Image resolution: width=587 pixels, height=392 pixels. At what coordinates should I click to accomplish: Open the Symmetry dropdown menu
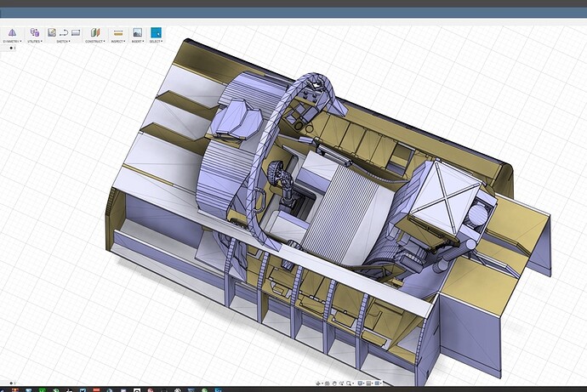coord(12,41)
